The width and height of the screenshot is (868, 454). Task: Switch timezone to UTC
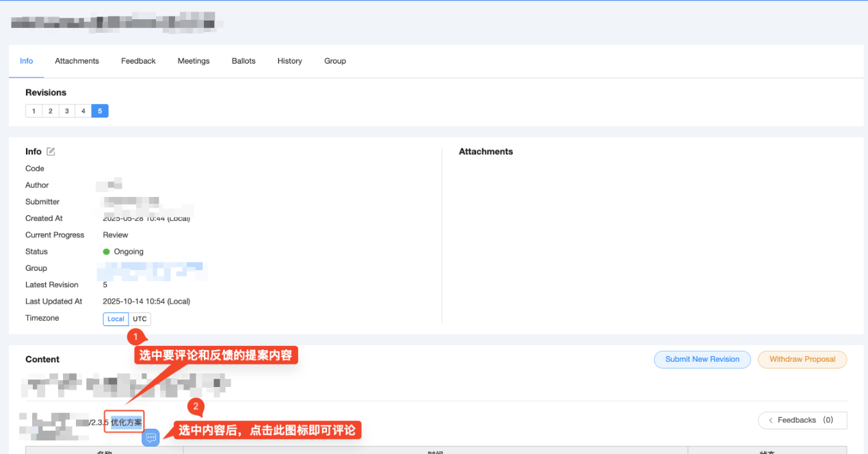point(140,319)
